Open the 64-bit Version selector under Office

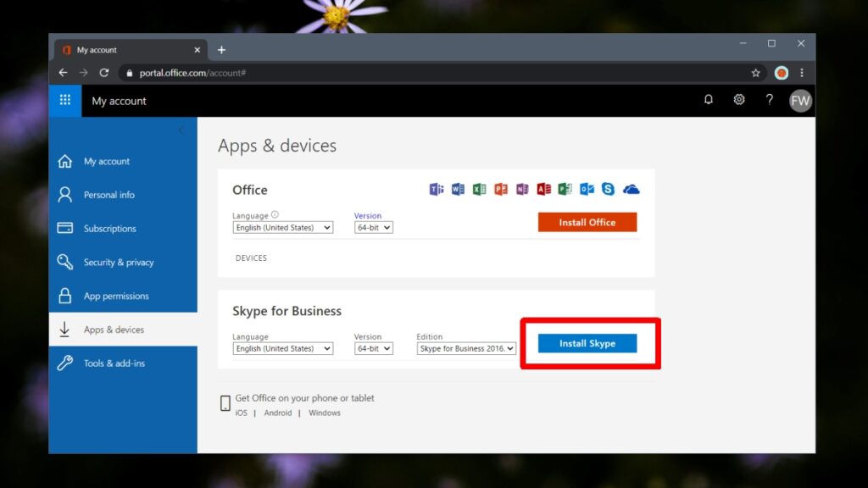coord(373,227)
